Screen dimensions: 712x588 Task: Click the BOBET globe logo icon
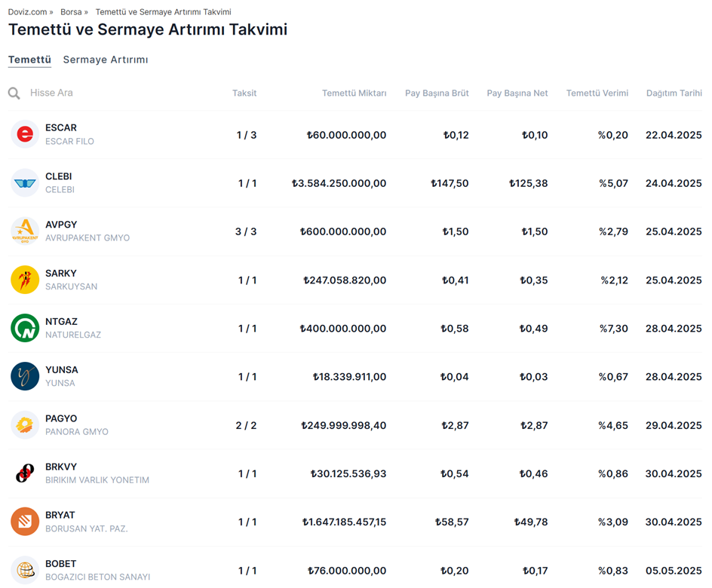(25, 570)
